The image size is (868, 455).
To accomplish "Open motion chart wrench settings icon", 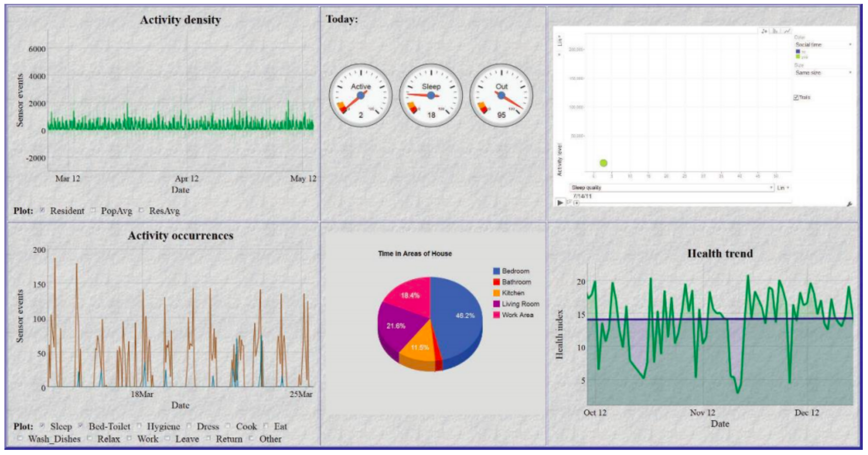I will click(849, 204).
